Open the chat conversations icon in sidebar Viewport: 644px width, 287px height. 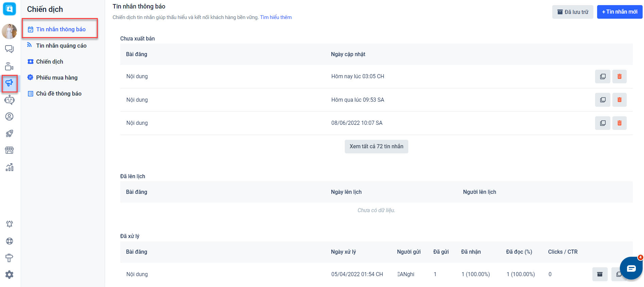coord(9,49)
